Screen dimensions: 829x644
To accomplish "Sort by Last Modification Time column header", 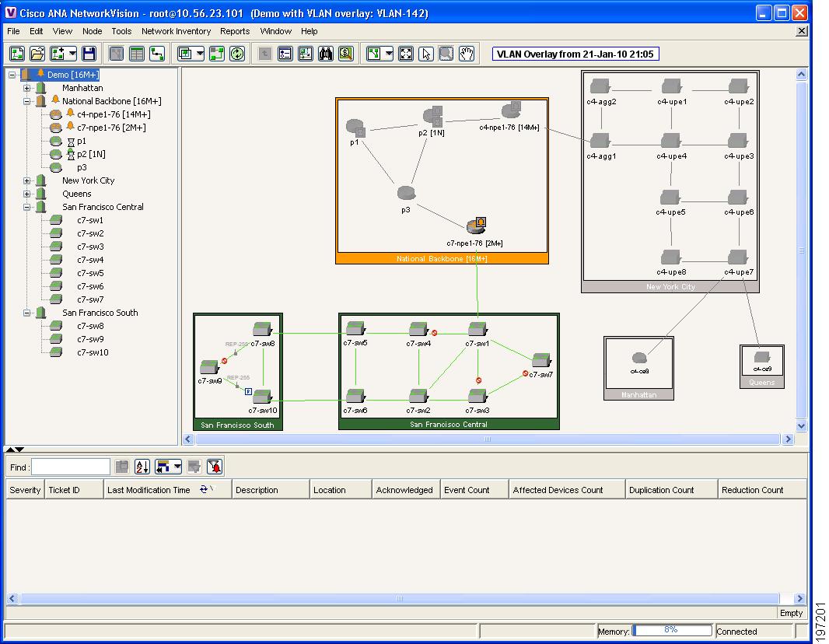I will tap(167, 490).
